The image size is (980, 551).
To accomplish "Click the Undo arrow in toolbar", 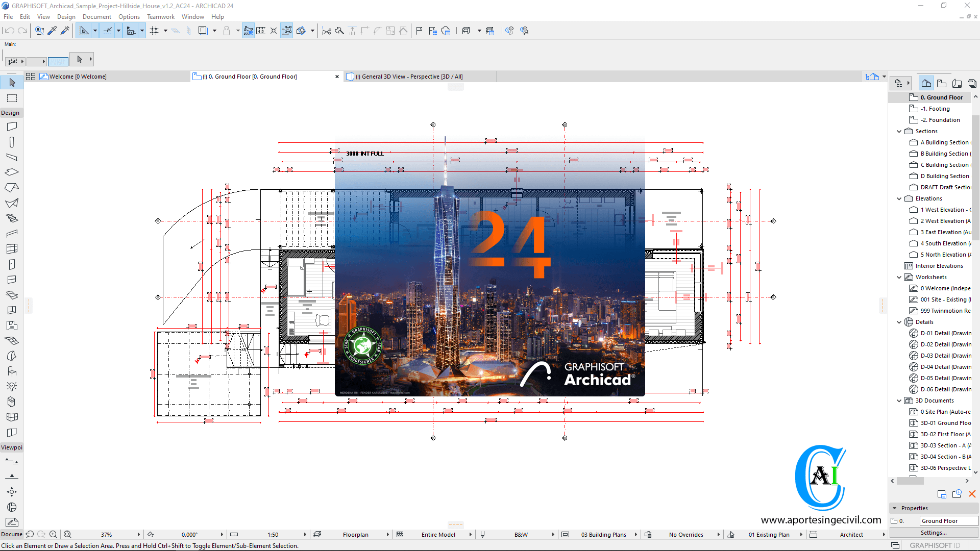I will (10, 31).
